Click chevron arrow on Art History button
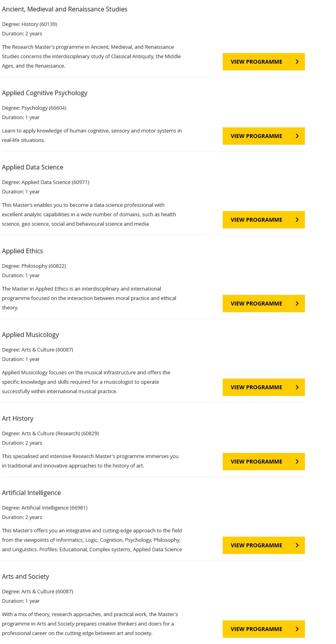Image resolution: width=336 pixels, height=644 pixels. pos(297,462)
